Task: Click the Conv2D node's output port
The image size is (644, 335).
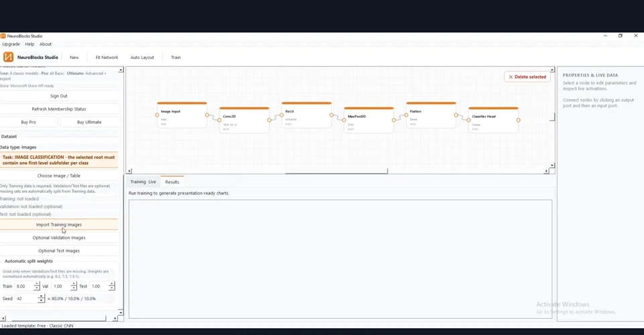Action: coord(270,120)
